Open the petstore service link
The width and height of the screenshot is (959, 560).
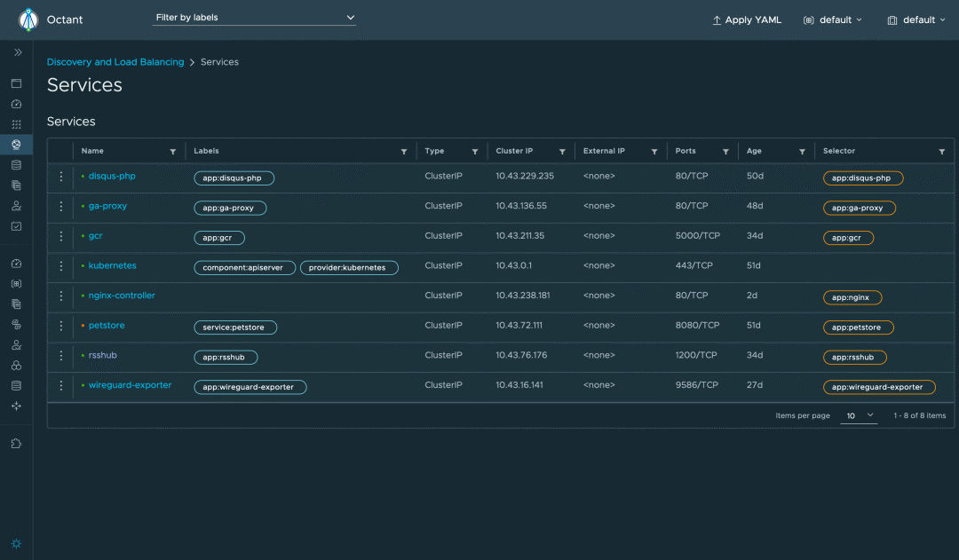(107, 325)
